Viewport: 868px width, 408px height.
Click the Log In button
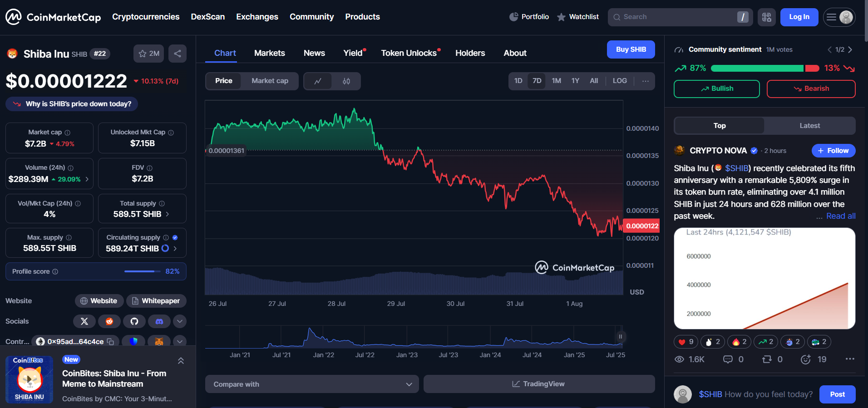[799, 17]
